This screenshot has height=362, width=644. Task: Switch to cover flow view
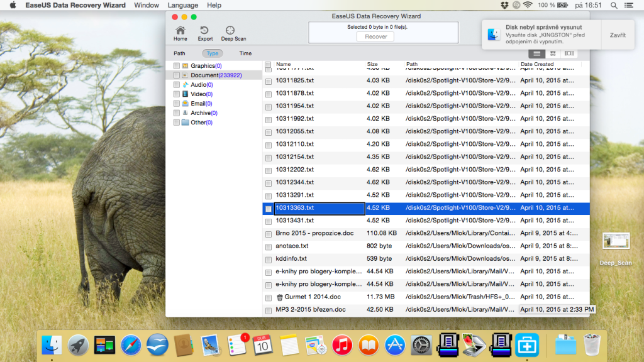pyautogui.click(x=569, y=53)
